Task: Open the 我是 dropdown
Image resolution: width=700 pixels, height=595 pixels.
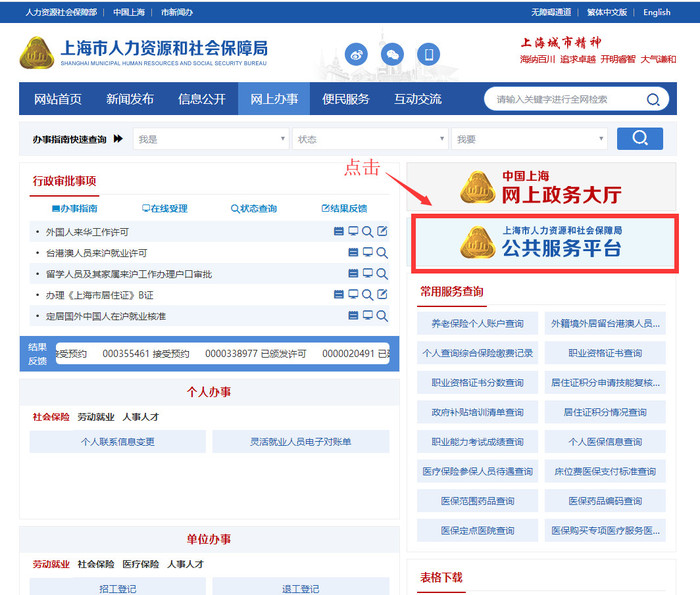Action: [x=211, y=139]
